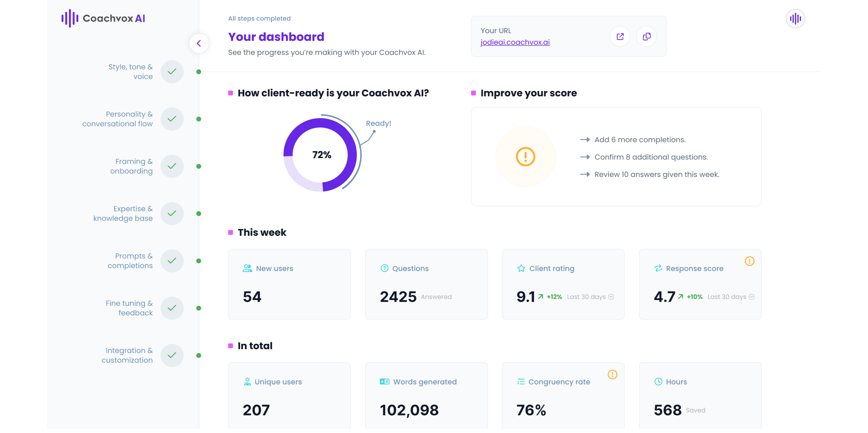
Task: Select 'Review 10 answers given this week' suggestion
Action: coord(657,174)
